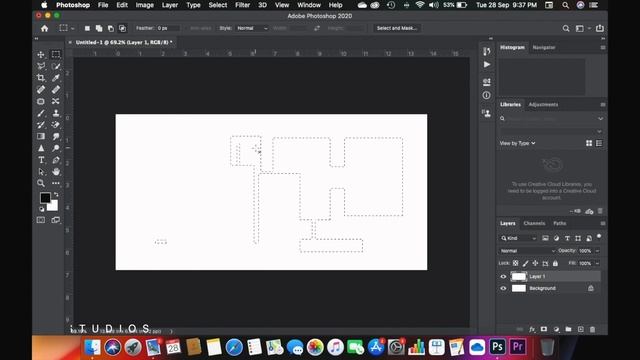Click the Share image icon
640x360 pixels.
point(600,28)
